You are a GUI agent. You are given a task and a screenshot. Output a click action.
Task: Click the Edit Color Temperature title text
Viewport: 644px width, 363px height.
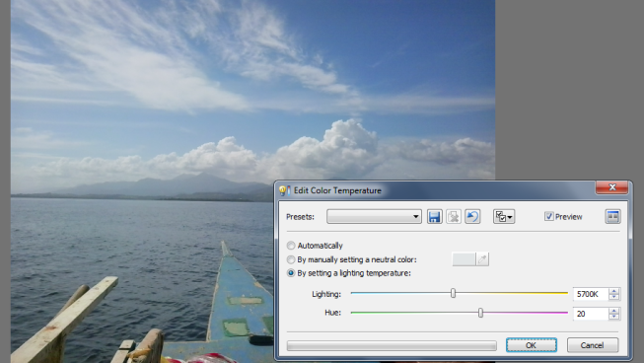[337, 190]
